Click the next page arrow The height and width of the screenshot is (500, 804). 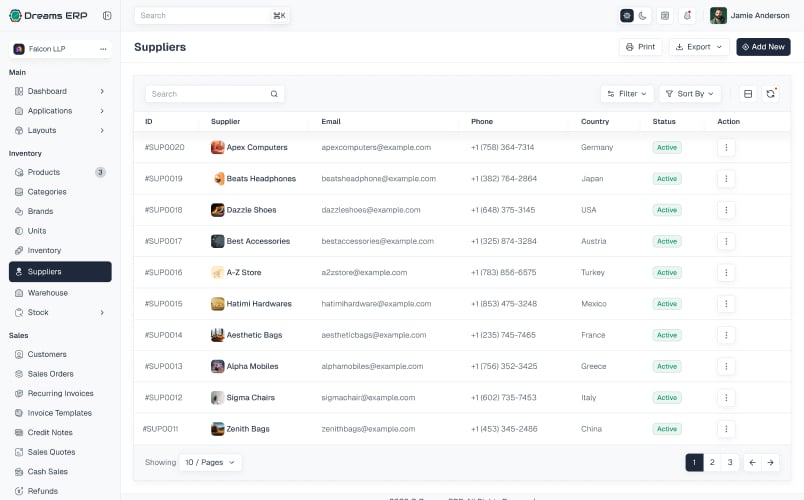[x=770, y=462]
